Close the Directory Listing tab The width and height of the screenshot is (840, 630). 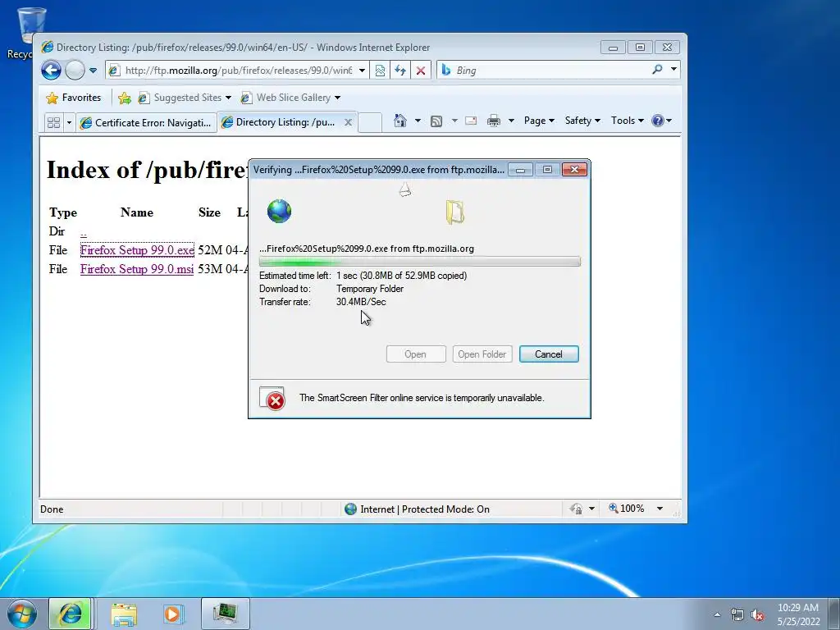click(x=348, y=122)
